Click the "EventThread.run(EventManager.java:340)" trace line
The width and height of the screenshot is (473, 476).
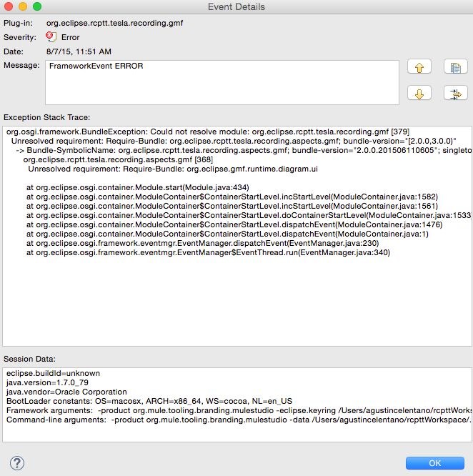tap(208, 252)
